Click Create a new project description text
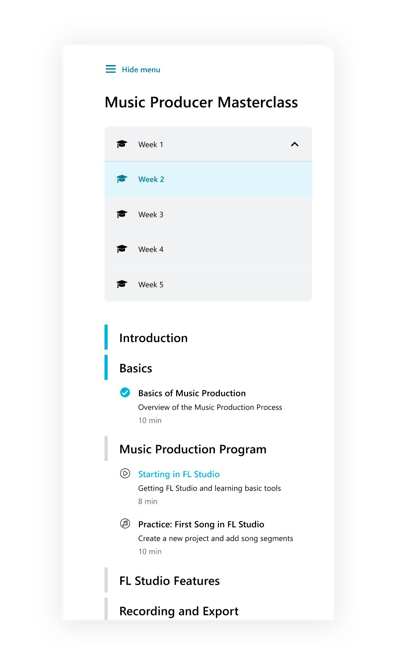The image size is (400, 665). coord(215,539)
